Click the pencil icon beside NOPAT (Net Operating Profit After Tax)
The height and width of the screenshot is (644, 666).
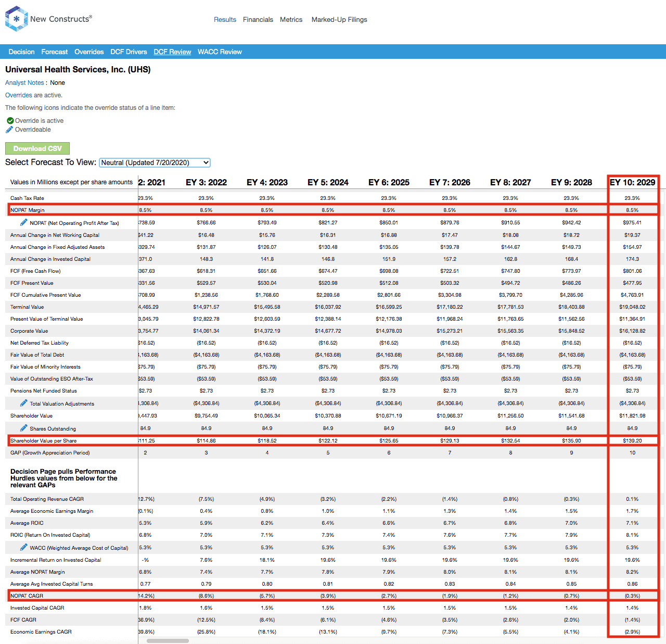24,222
